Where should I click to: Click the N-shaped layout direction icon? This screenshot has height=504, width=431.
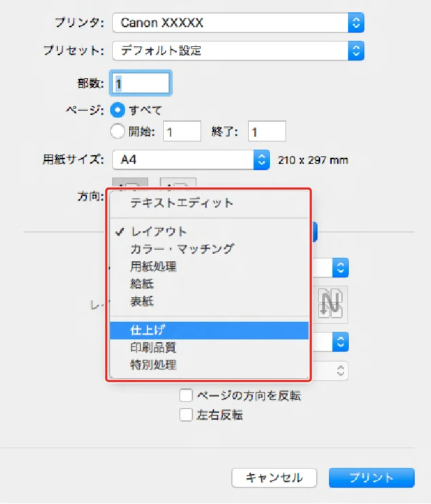(x=330, y=304)
